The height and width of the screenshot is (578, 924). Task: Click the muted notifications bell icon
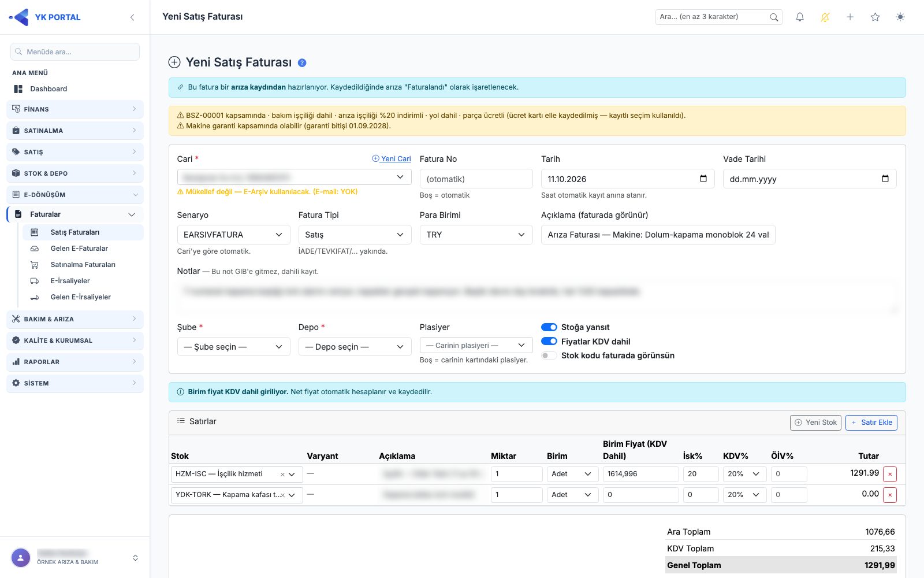pos(825,17)
